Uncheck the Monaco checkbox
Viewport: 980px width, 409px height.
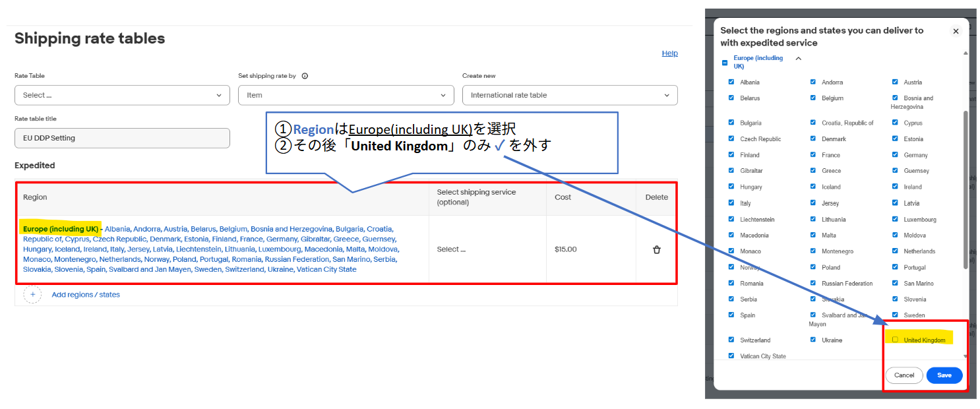pos(731,251)
